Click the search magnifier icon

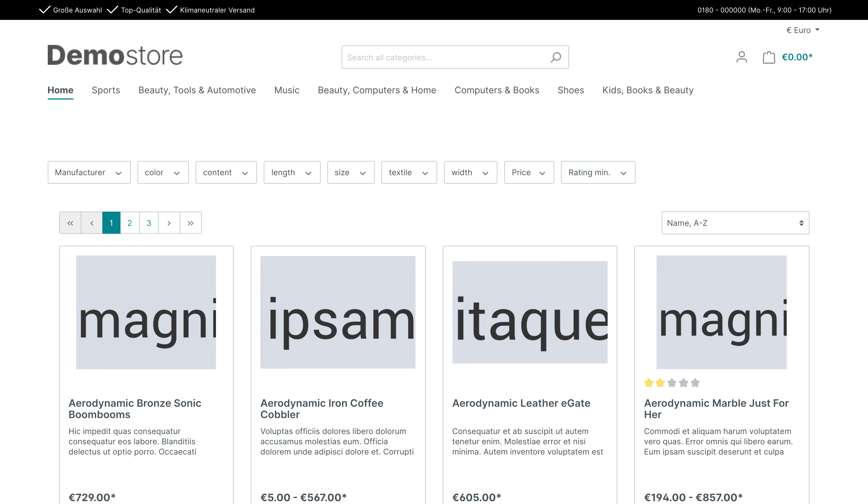click(x=556, y=57)
